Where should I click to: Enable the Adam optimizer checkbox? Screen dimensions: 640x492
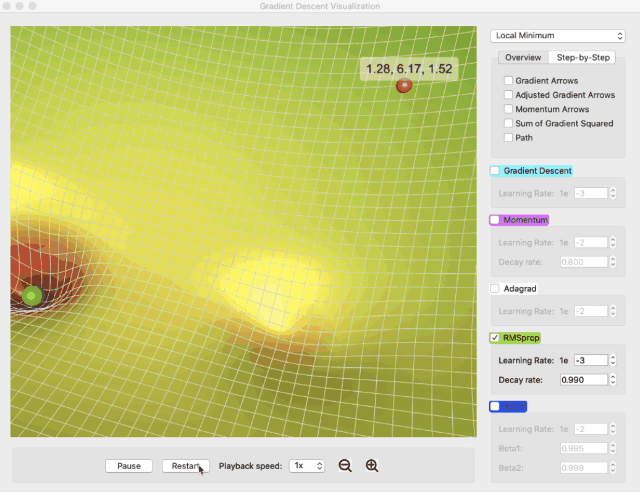[495, 406]
